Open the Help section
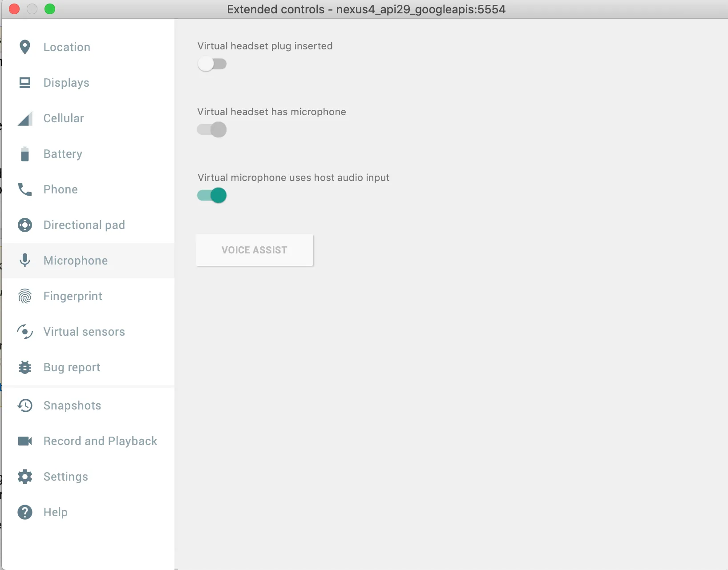Image resolution: width=728 pixels, height=570 pixels. pos(55,512)
